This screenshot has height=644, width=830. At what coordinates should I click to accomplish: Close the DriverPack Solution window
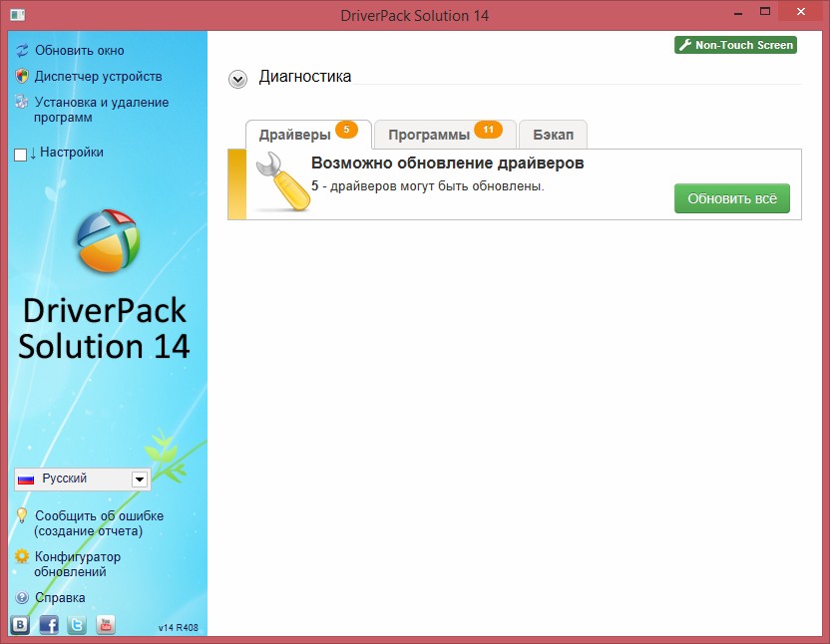[801, 12]
